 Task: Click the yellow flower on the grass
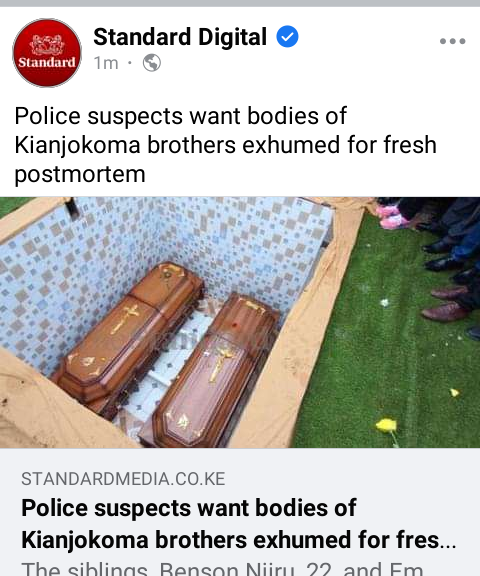(x=386, y=426)
